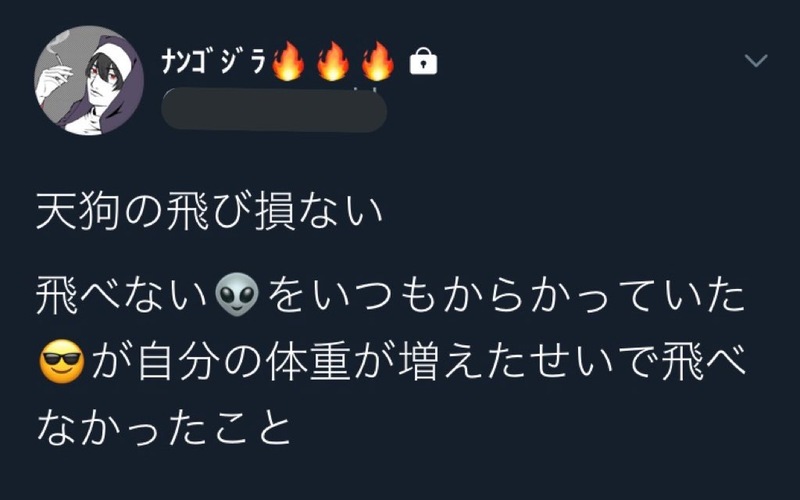Click the sunglasses face emoji

(62, 362)
